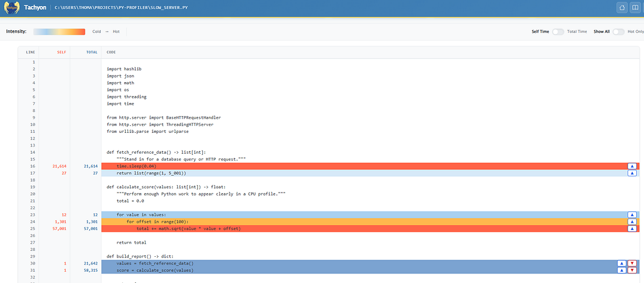
Task: Click the LINE column header
Action: 30,52
